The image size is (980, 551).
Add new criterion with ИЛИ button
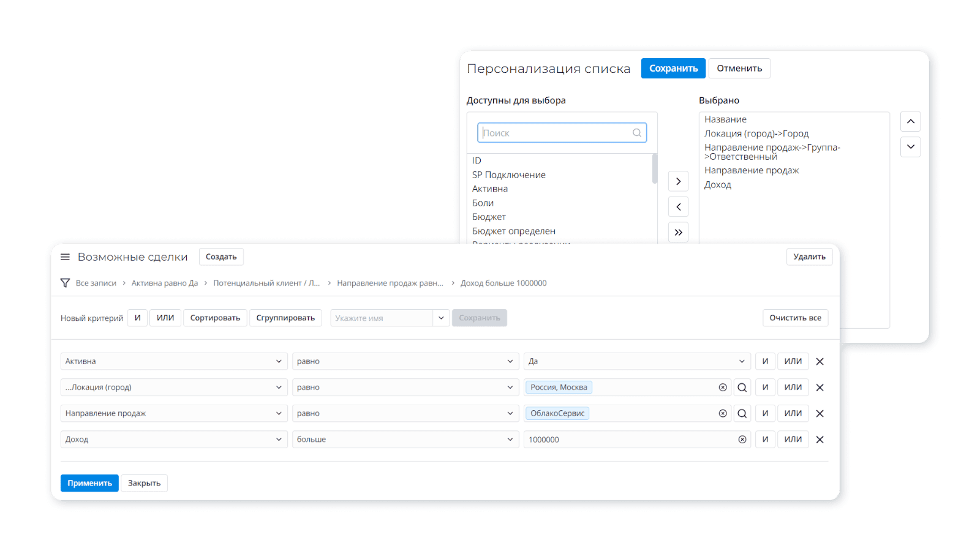[x=165, y=318]
